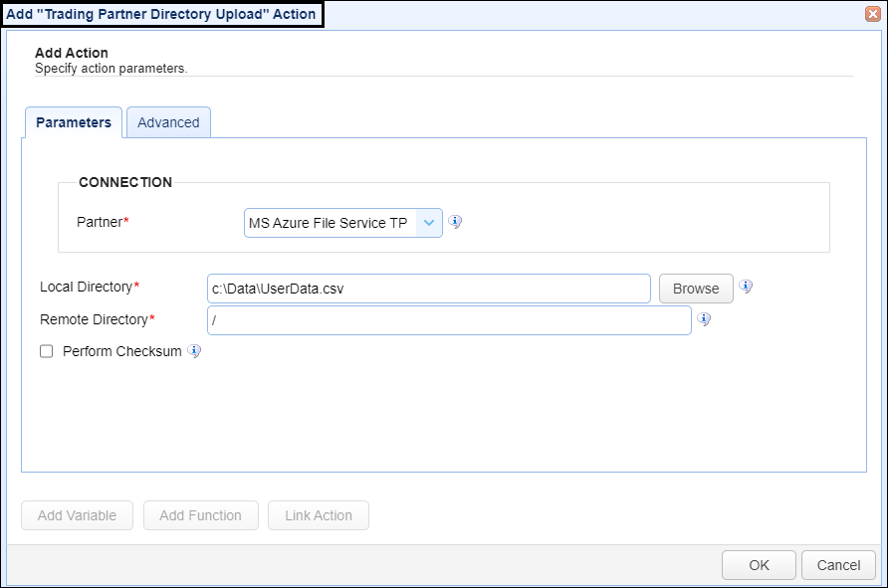Viewport: 888px width, 588px height.
Task: Click the Browse button
Action: pyautogui.click(x=696, y=289)
